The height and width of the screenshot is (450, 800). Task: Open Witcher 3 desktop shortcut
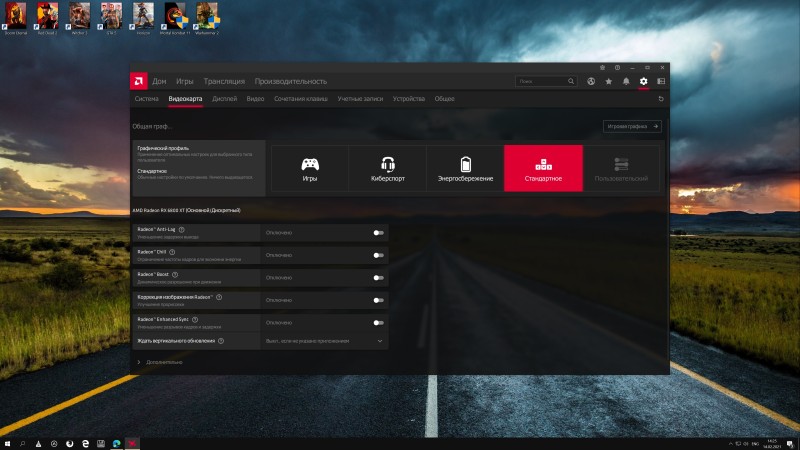pyautogui.click(x=79, y=19)
